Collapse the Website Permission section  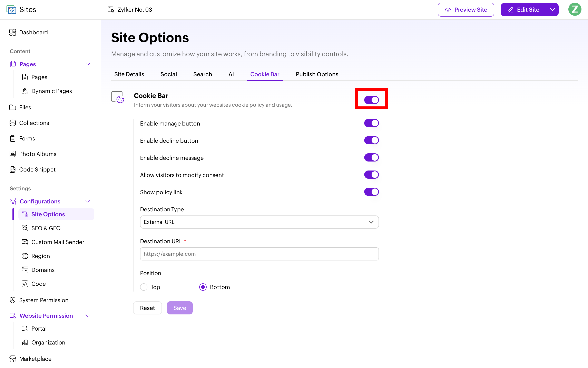(x=88, y=316)
